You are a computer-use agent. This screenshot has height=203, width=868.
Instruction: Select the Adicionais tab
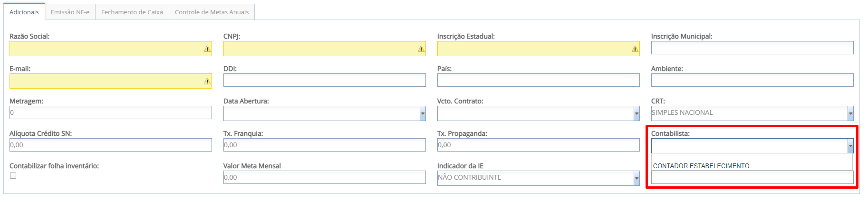click(x=24, y=12)
